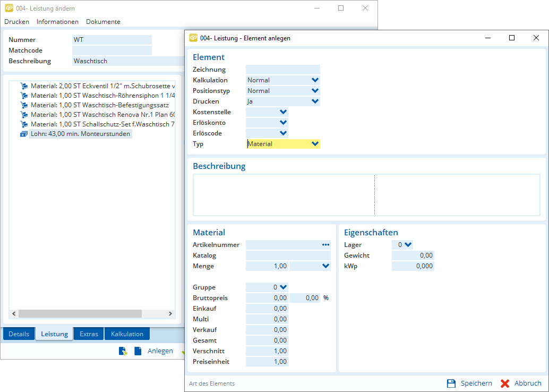This screenshot has width=549, height=392.
Task: Expand the Kostenstelle dropdown
Action: coord(283,112)
